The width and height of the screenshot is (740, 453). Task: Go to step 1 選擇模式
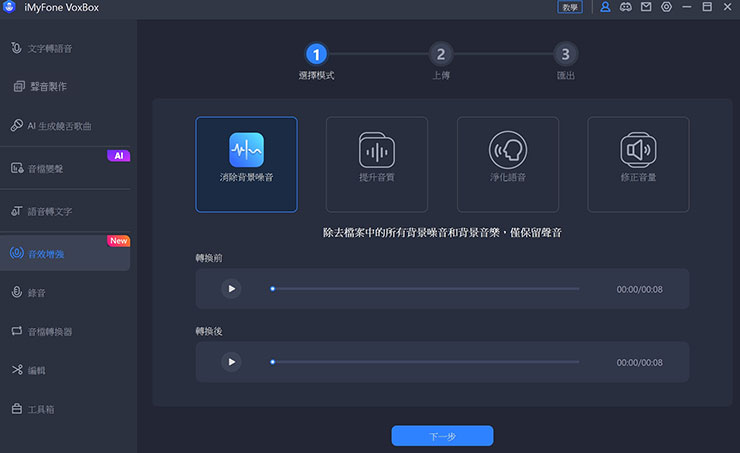316,54
